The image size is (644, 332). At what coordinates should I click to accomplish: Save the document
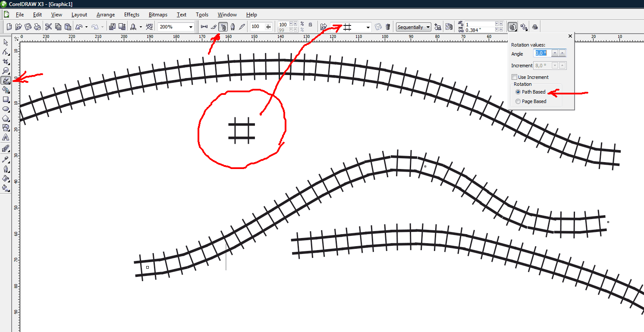[28, 27]
